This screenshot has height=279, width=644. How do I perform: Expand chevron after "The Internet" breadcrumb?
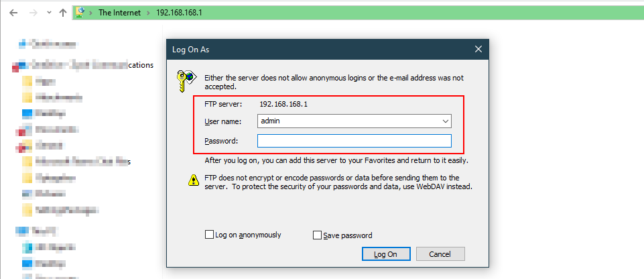point(149,13)
